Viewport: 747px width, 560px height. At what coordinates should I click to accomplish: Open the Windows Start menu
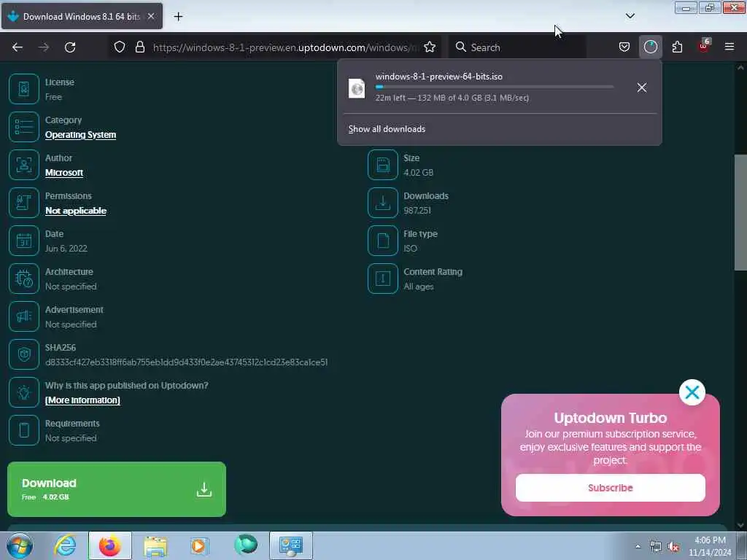pyautogui.click(x=20, y=545)
